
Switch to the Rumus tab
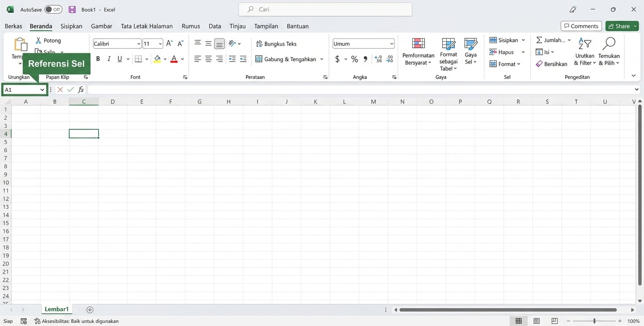191,26
